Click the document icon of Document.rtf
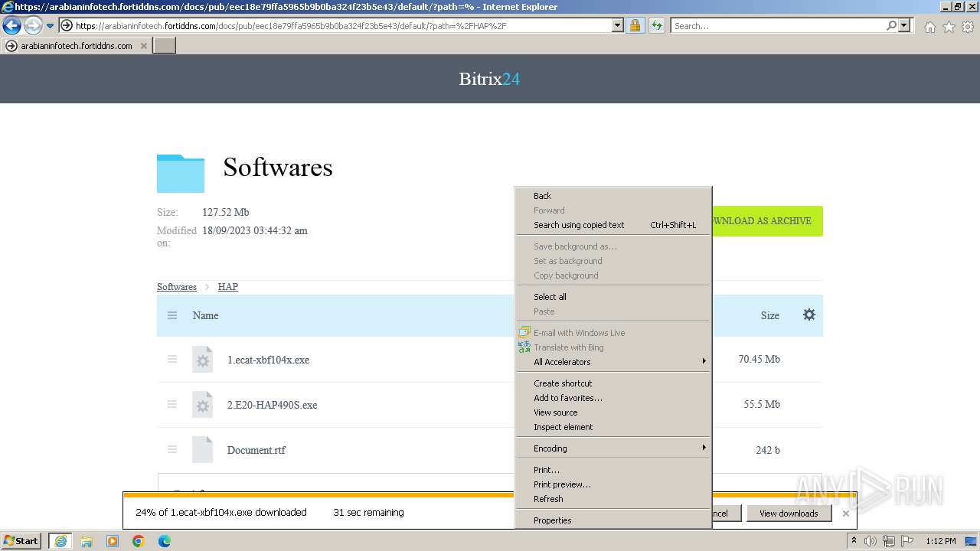980x551 pixels. (202, 450)
